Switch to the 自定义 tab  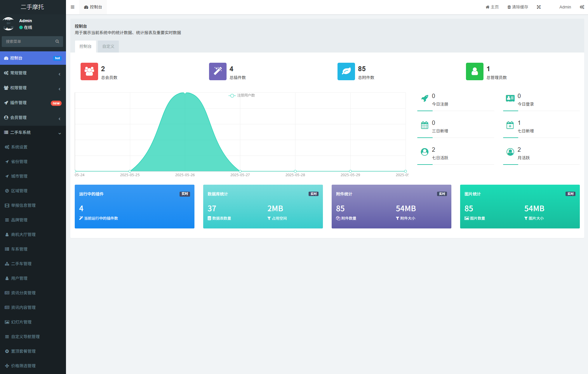pyautogui.click(x=108, y=46)
